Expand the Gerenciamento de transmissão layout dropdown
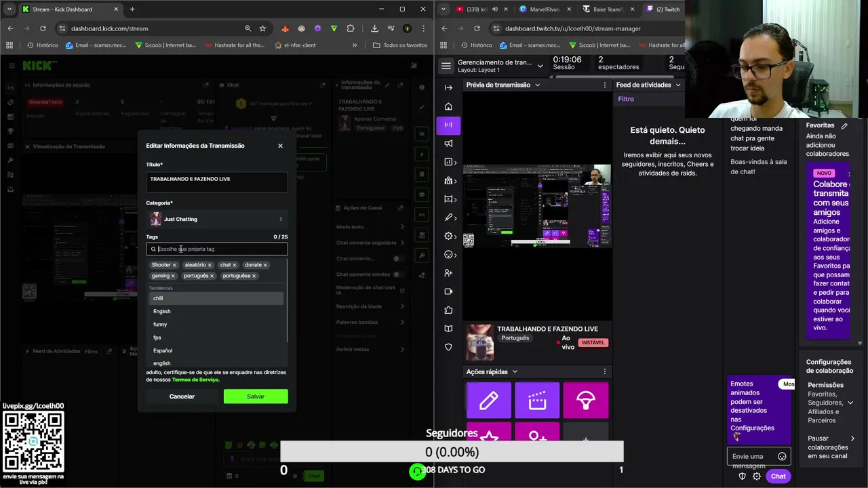 point(540,66)
